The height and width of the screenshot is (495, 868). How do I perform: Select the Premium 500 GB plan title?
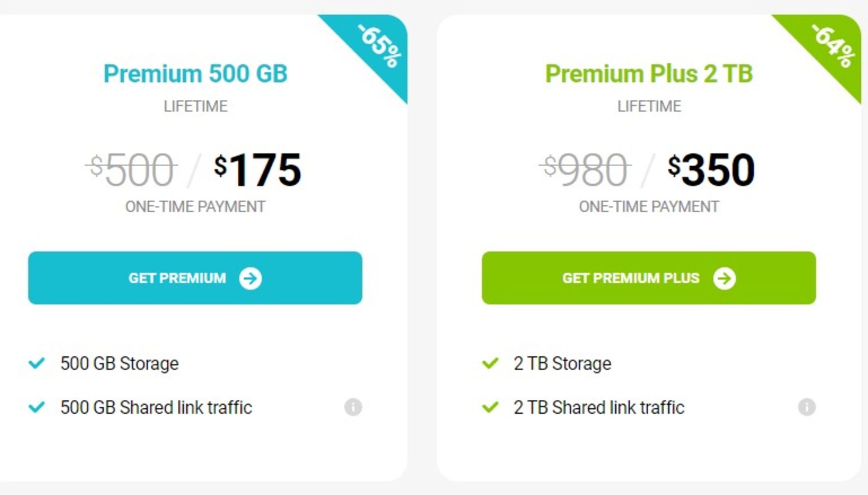tap(195, 74)
